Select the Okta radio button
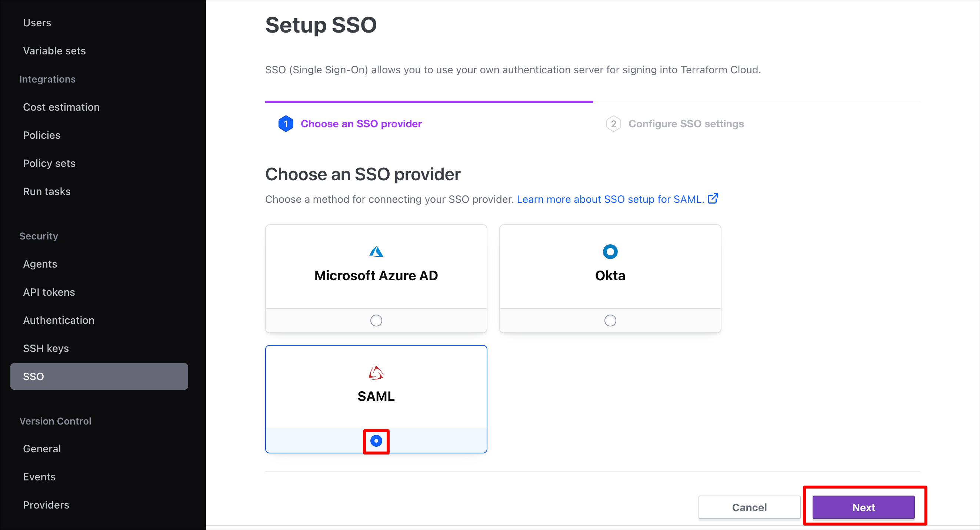 (x=610, y=320)
